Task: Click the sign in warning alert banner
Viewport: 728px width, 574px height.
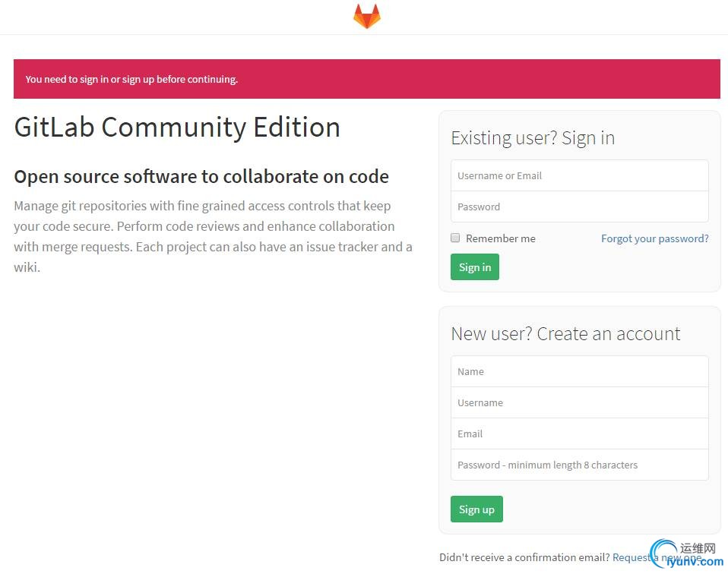Action: click(x=367, y=79)
